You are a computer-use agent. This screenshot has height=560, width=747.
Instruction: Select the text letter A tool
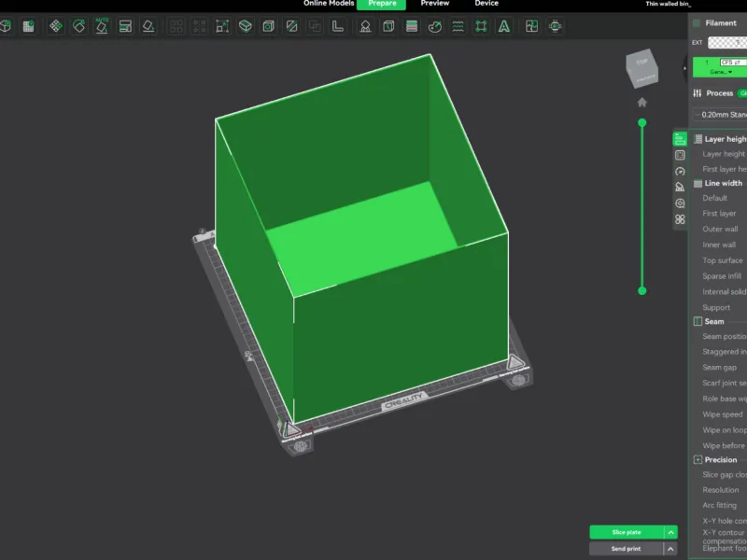click(504, 26)
